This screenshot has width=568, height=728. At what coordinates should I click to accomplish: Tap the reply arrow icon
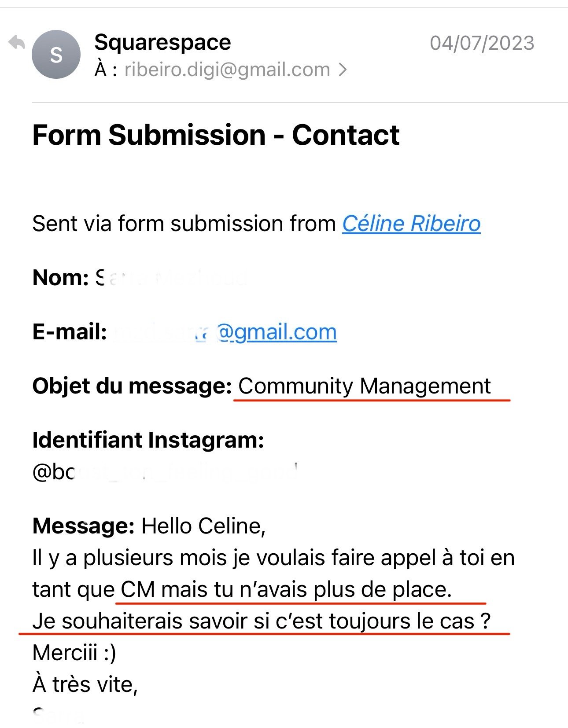coord(17,42)
